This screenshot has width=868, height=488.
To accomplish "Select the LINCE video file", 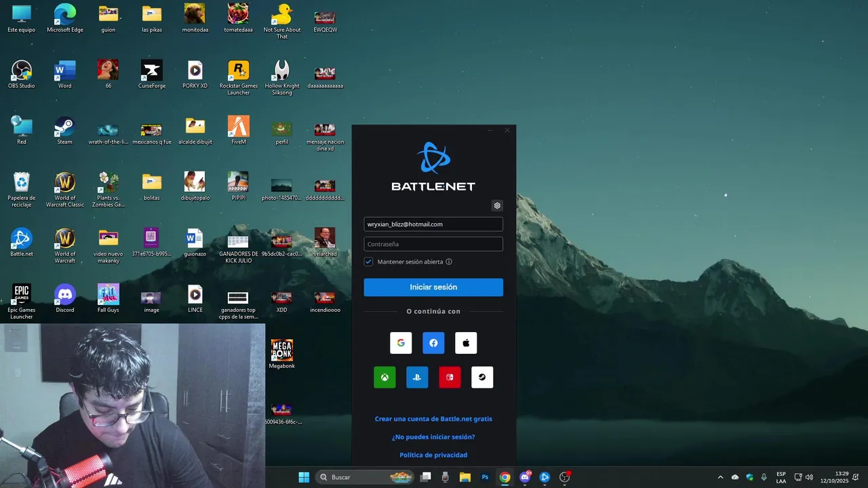I will click(x=195, y=299).
